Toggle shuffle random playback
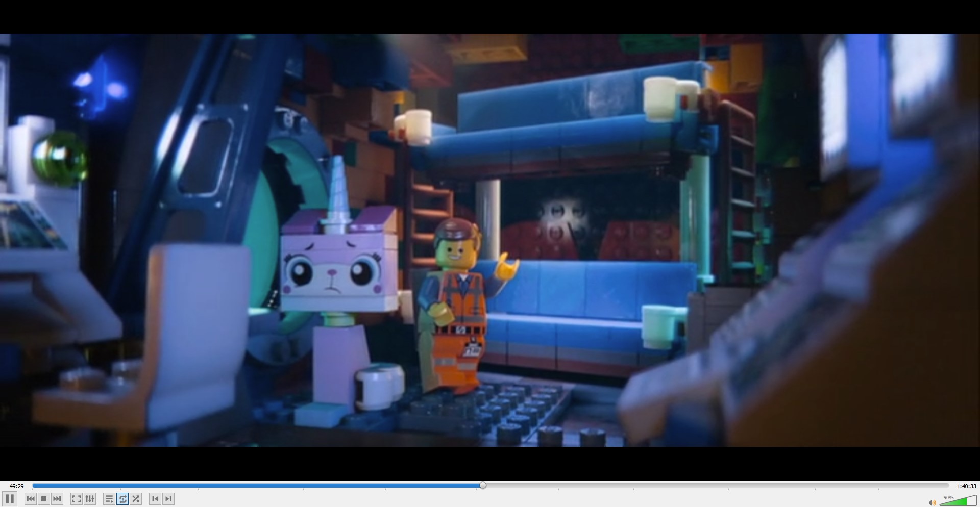This screenshot has width=980, height=507. [x=136, y=499]
